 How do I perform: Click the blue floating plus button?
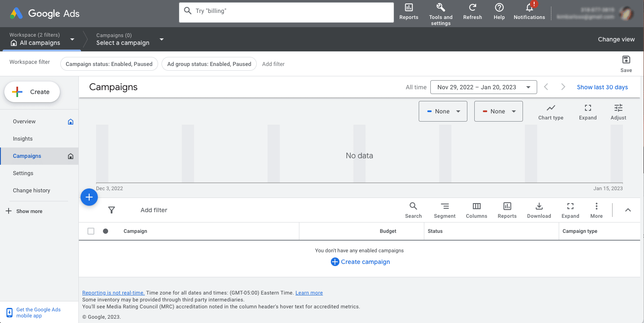(89, 197)
